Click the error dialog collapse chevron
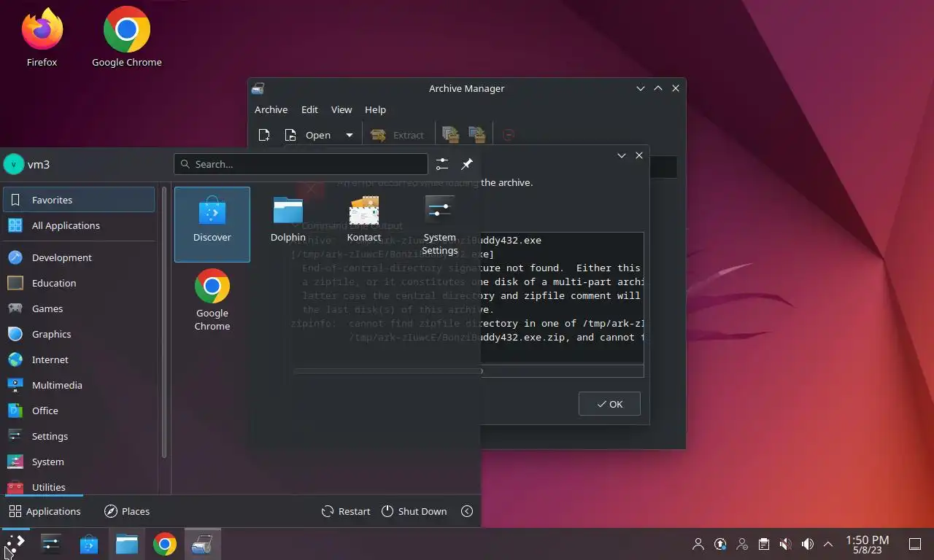 point(622,155)
